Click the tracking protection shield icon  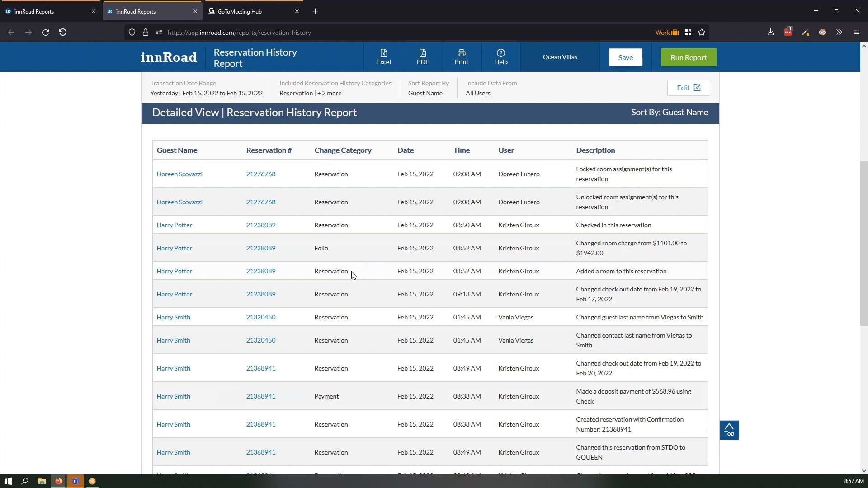(x=132, y=32)
